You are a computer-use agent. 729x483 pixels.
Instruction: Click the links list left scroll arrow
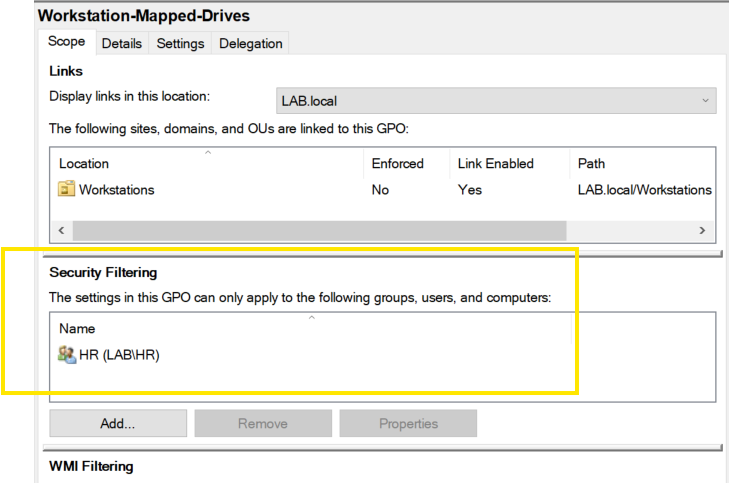tap(61, 231)
